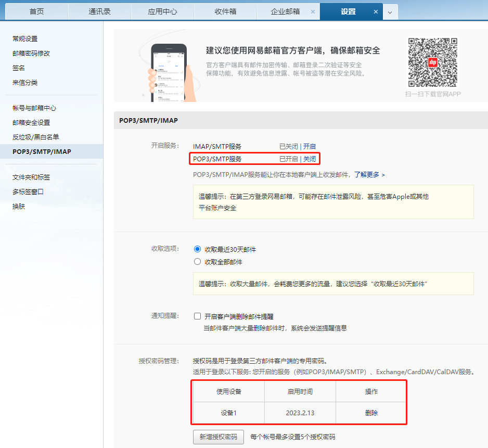This screenshot has height=448, width=488.
Task: Switch to the 首页 tab
Action: point(36,11)
